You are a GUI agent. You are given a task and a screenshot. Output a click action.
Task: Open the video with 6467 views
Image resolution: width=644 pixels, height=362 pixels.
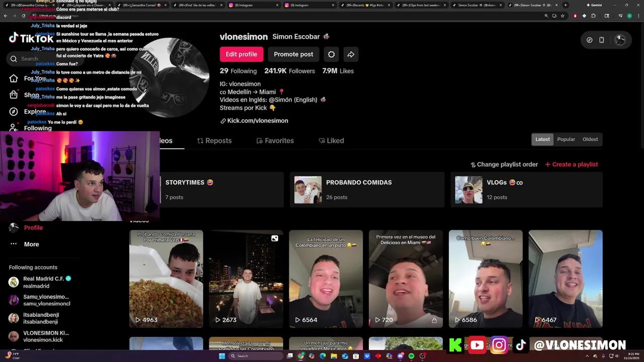click(x=566, y=279)
